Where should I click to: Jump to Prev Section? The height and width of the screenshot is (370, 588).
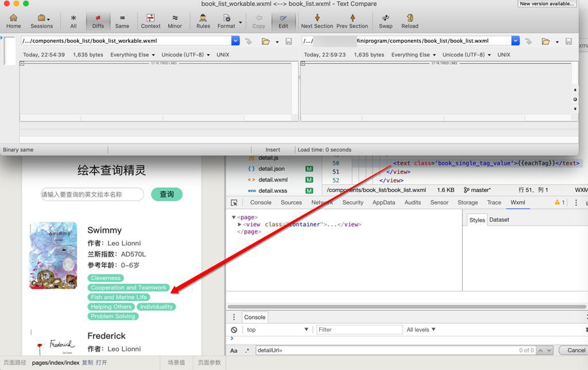[352, 21]
